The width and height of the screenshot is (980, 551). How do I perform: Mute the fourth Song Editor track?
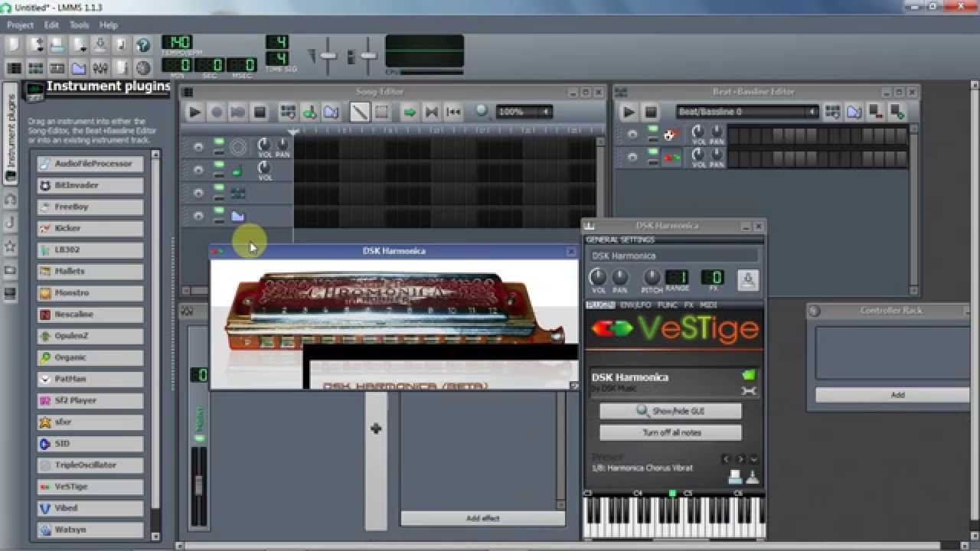pos(218,212)
